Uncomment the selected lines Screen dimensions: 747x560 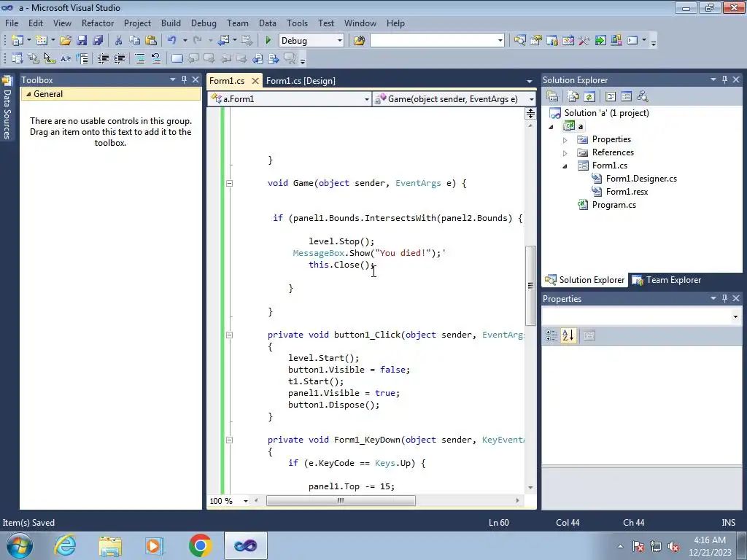[x=156, y=59]
